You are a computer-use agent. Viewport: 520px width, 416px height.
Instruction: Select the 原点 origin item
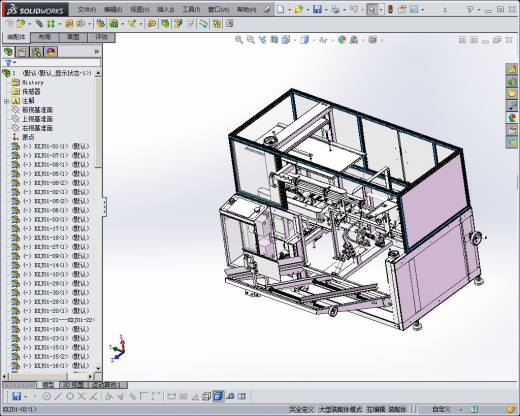click(x=28, y=137)
